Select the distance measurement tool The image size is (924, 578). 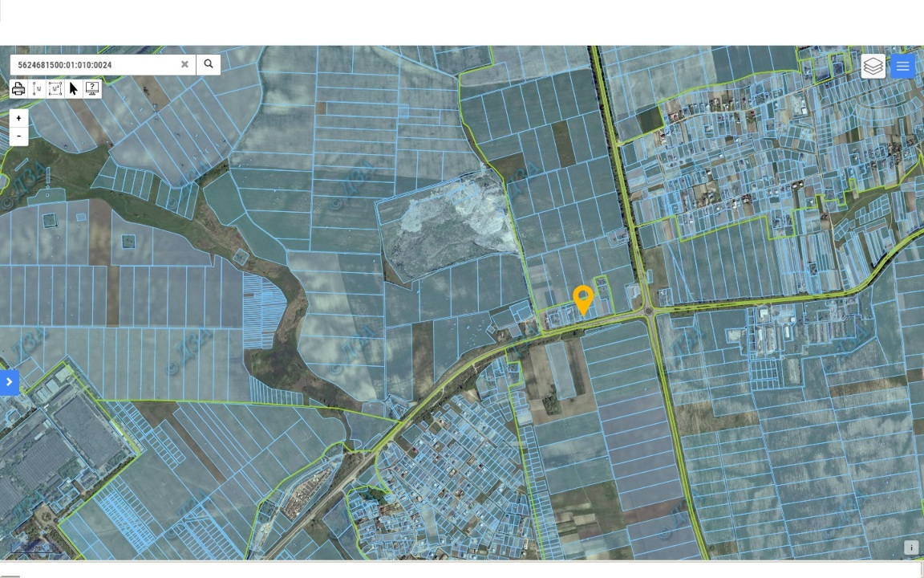(x=37, y=89)
